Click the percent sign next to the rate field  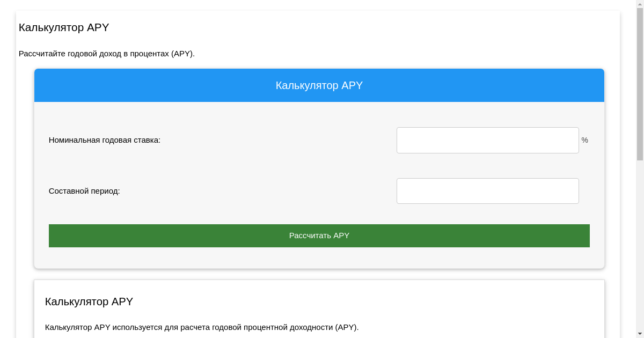[584, 140]
